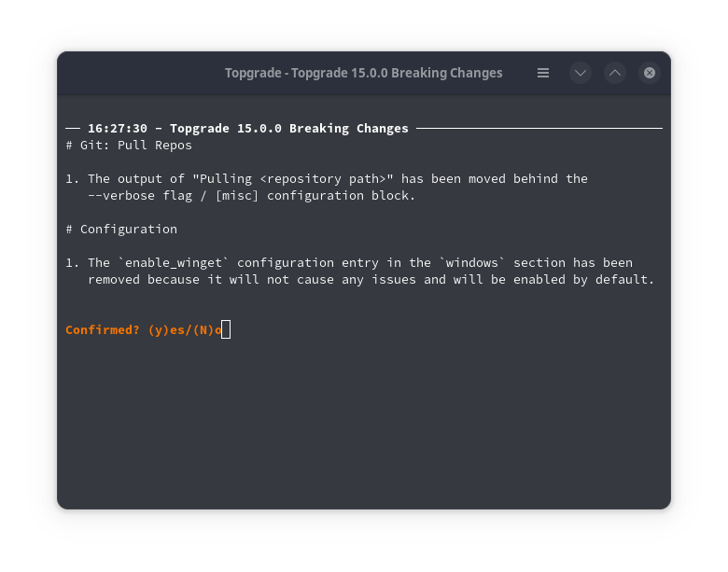Click the orange 'Confirmed?' prompt text
The width and height of the screenshot is (728, 572).
point(103,329)
